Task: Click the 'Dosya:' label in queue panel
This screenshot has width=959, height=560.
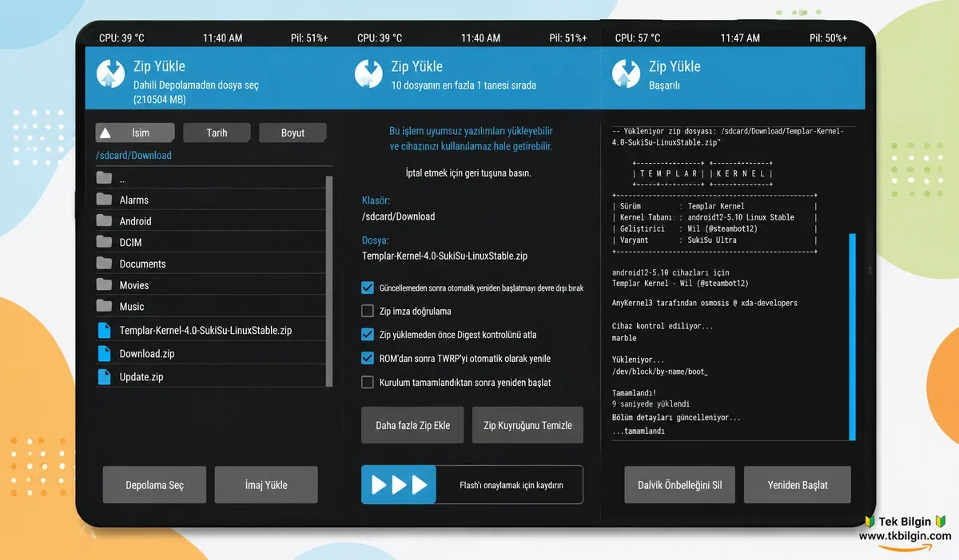Action: point(376,240)
